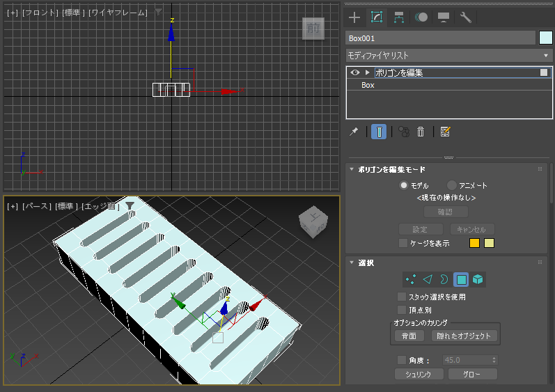Open the [ワイヤフレーム] shading menu

[x=118, y=13]
